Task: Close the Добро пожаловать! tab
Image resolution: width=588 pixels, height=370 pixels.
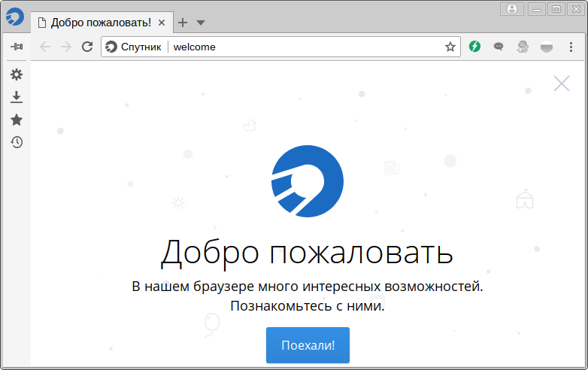Action: 162,23
